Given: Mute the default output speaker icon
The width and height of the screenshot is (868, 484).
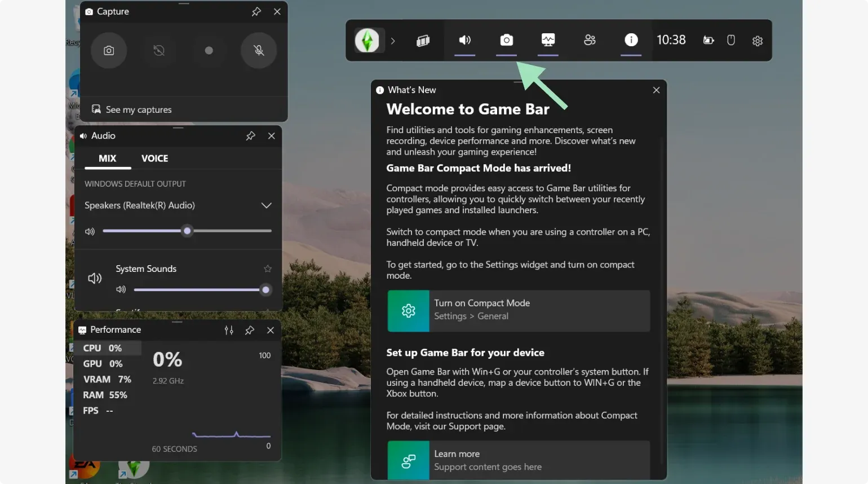Looking at the screenshot, I should [90, 231].
